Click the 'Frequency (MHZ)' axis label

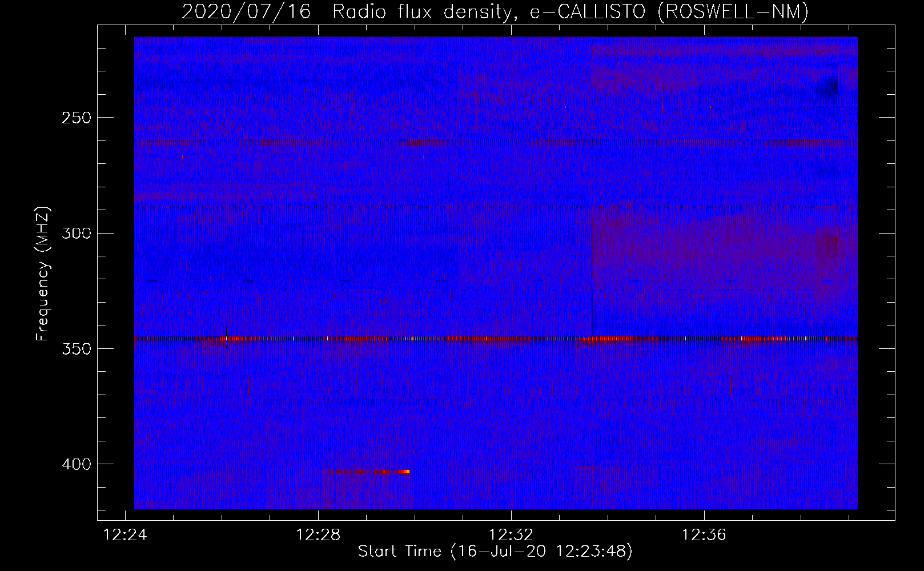click(x=43, y=274)
